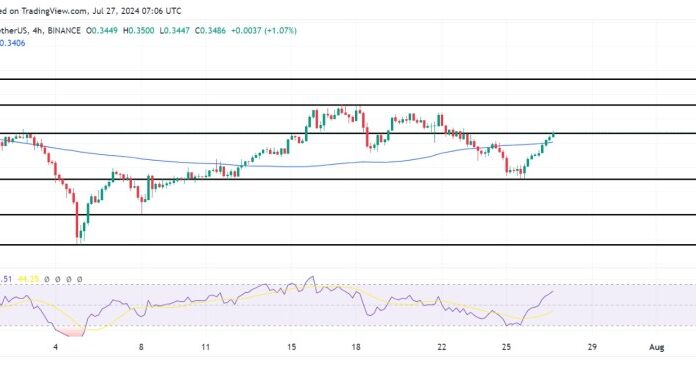Click the 4h BINANCE symbol legend label

(x=40, y=31)
